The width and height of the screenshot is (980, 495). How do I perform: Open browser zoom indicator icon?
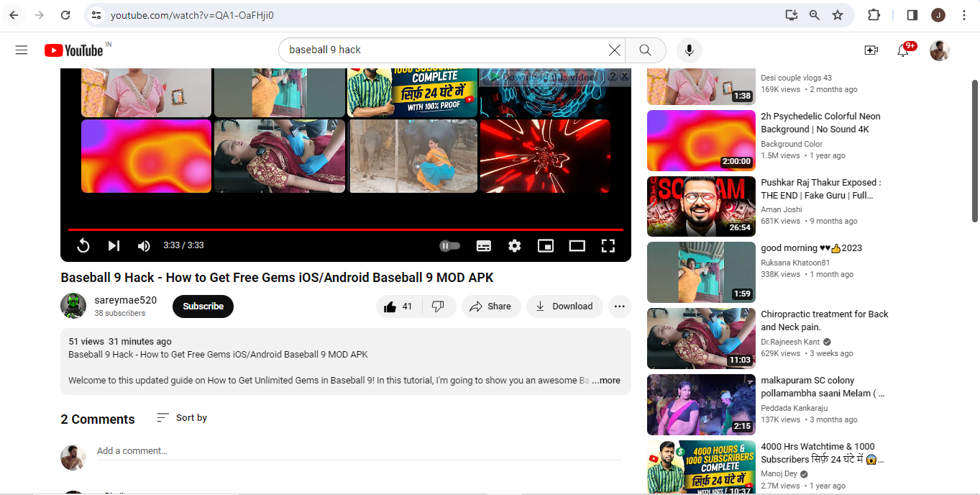[814, 15]
